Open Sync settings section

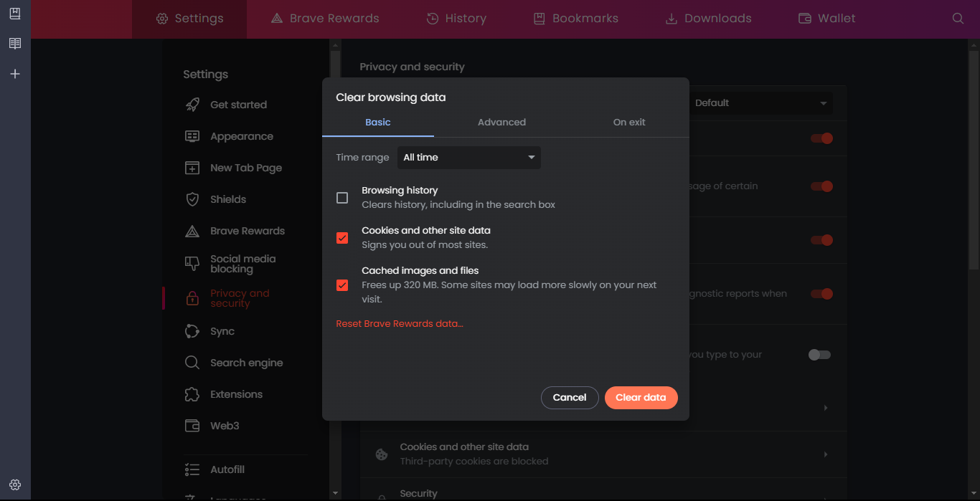pyautogui.click(x=222, y=331)
